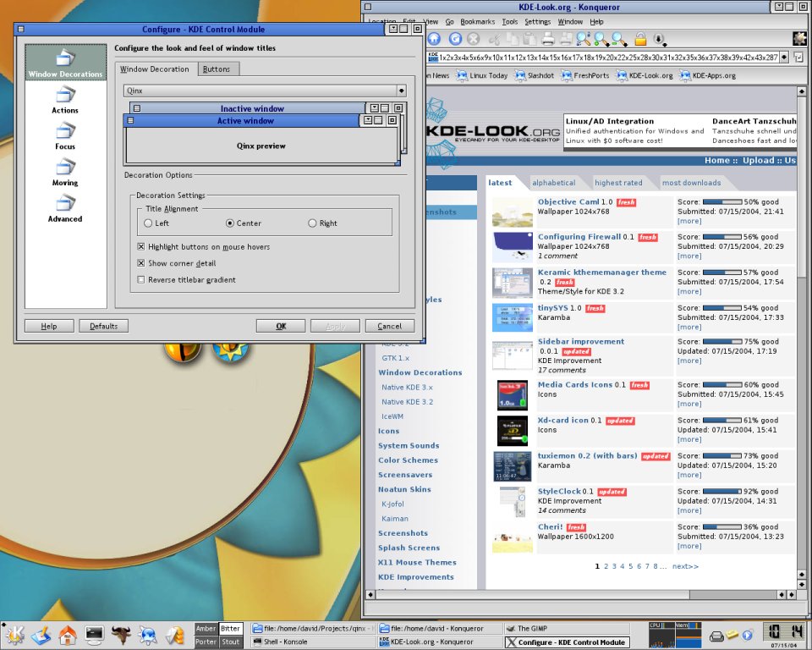Click the Defaults button
Viewport: 812px width, 650px height.
103,326
